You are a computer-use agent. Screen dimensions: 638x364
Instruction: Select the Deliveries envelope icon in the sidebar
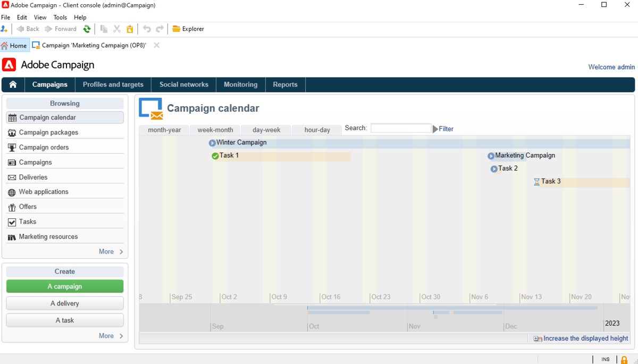pos(12,177)
